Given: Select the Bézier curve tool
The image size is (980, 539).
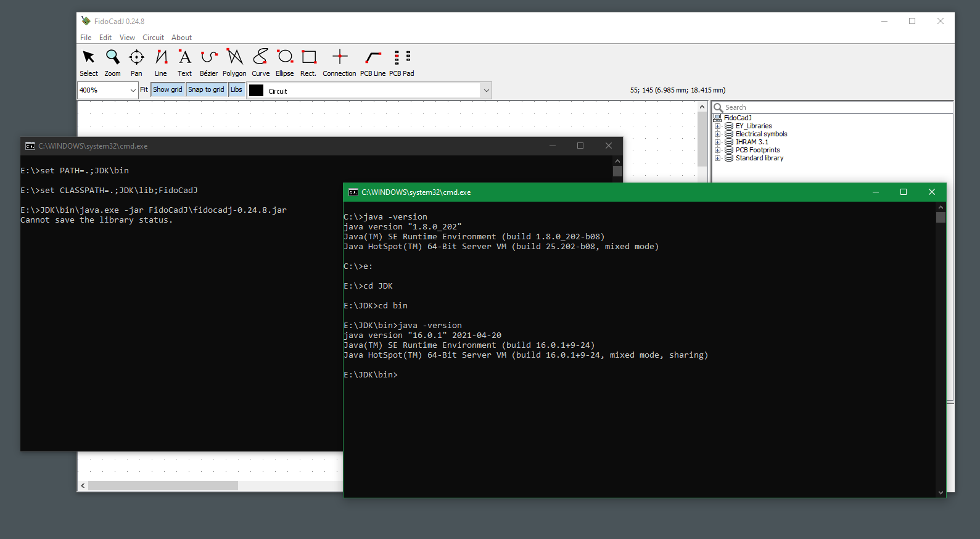Looking at the screenshot, I should tap(208, 62).
